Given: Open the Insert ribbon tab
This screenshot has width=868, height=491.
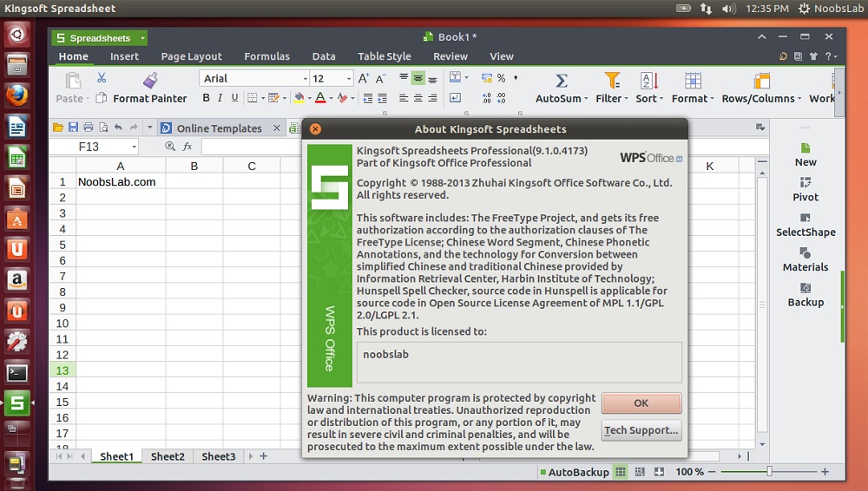Looking at the screenshot, I should (x=124, y=56).
